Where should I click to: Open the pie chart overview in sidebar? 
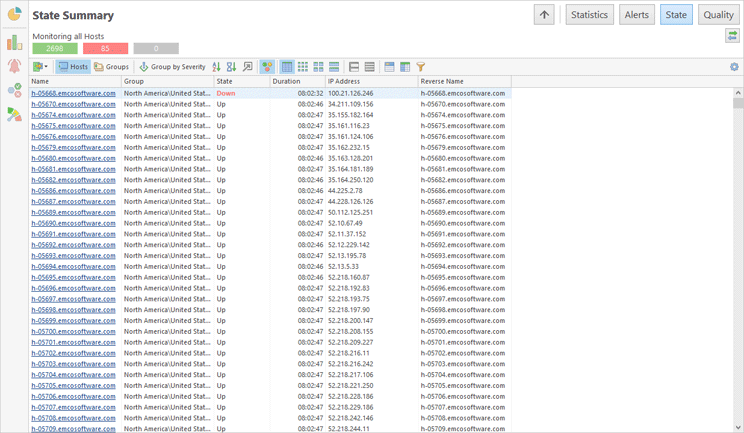pos(14,14)
